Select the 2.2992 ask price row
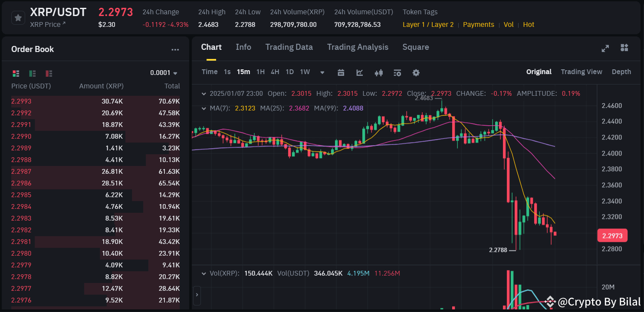 coord(95,113)
